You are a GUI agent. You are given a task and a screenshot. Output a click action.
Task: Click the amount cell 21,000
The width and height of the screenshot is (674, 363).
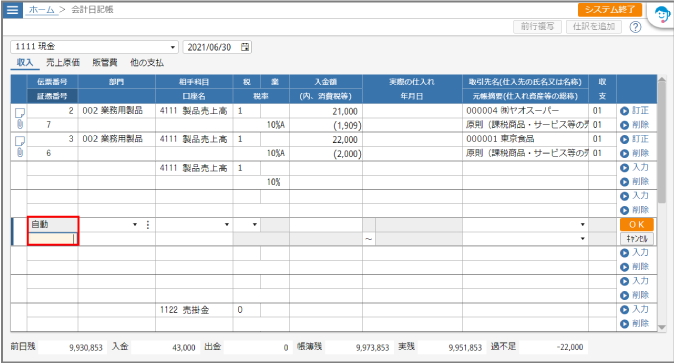326,111
